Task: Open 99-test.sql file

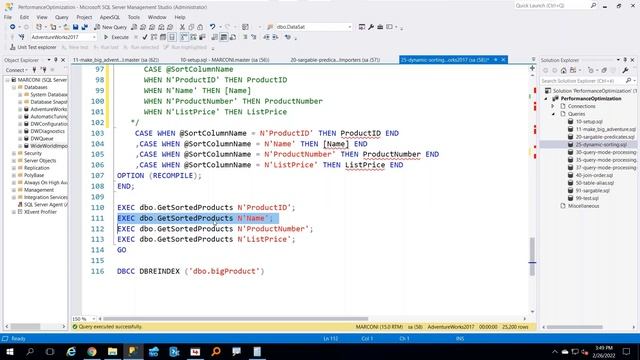Action: [587, 198]
